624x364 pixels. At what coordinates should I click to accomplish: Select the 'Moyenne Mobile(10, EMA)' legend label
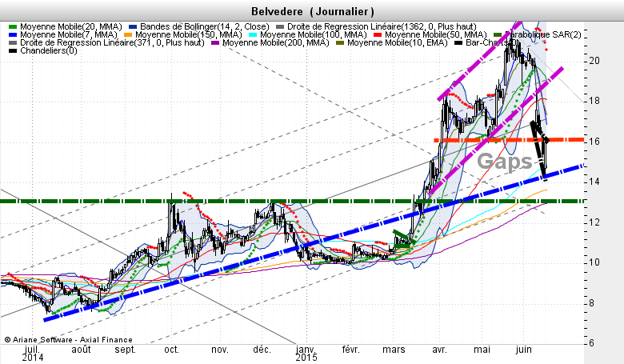[398, 42]
